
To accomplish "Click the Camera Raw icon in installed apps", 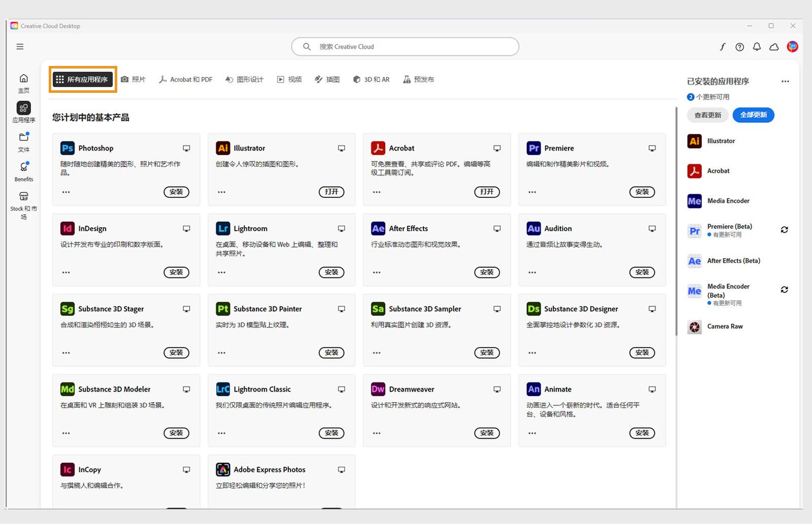I will [694, 327].
